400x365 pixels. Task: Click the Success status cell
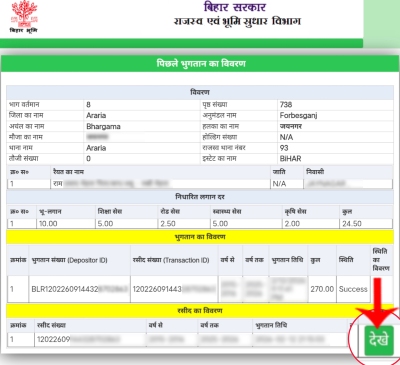point(353,289)
